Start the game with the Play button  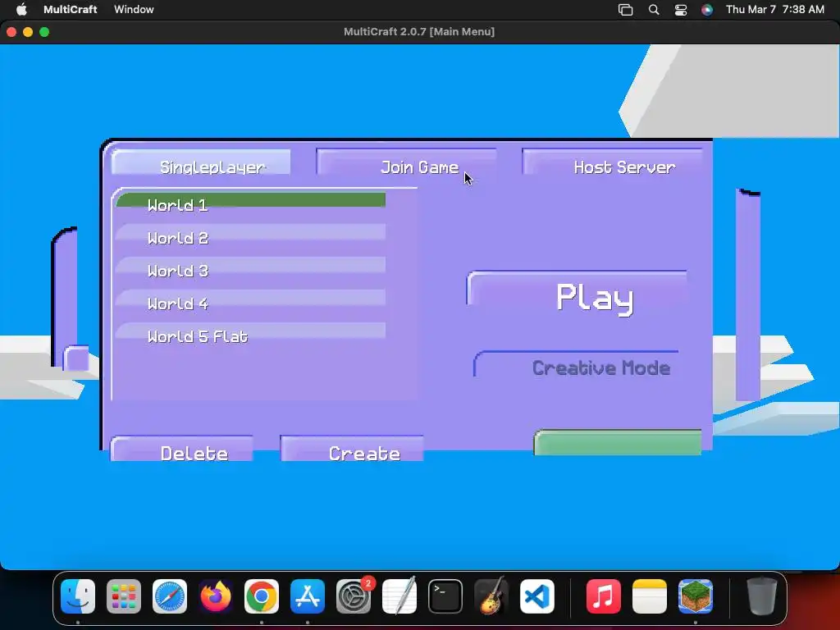[x=577, y=294]
